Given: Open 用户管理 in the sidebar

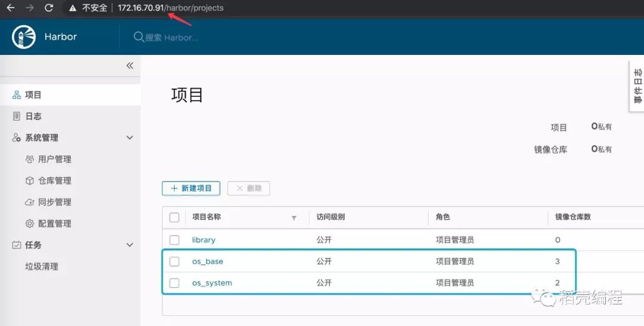Looking at the screenshot, I should (55, 159).
